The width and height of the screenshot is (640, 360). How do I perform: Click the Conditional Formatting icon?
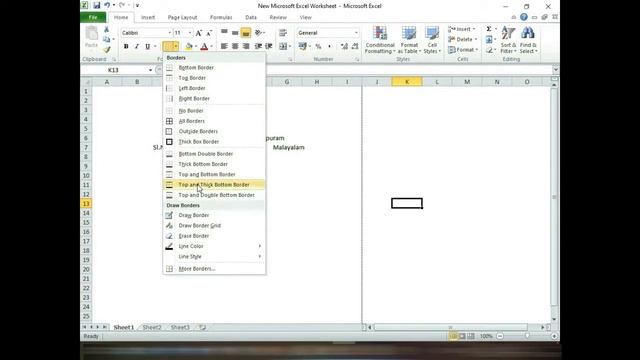(380, 40)
